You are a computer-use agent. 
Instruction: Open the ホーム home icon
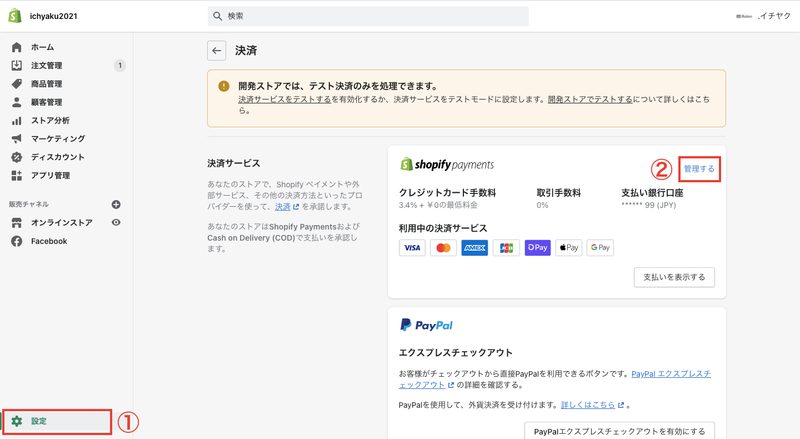[16, 47]
